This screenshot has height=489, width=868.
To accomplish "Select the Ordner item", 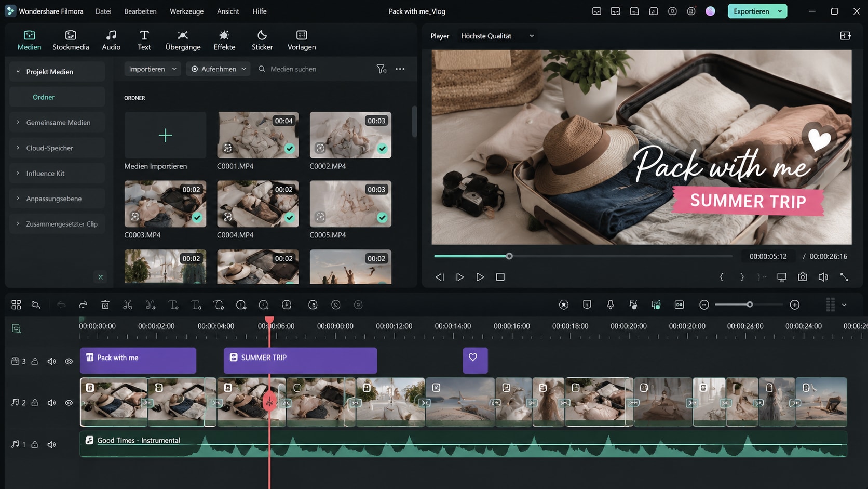I will tap(57, 97).
